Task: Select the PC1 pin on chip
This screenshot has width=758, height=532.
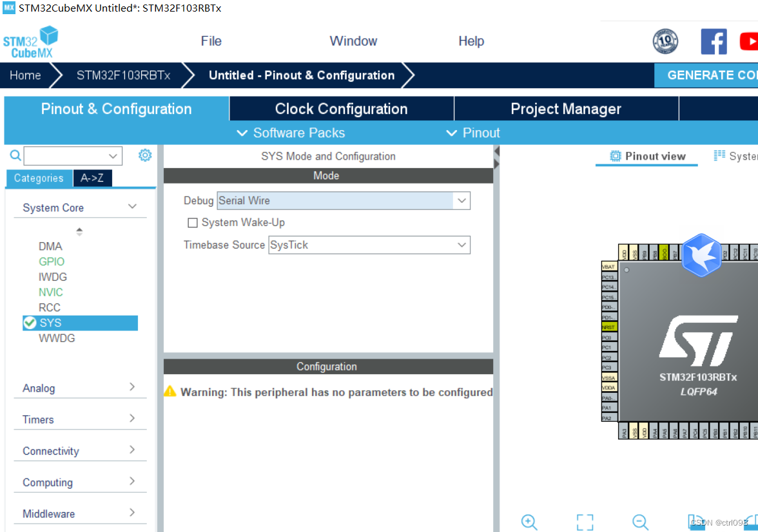Action: click(x=609, y=347)
